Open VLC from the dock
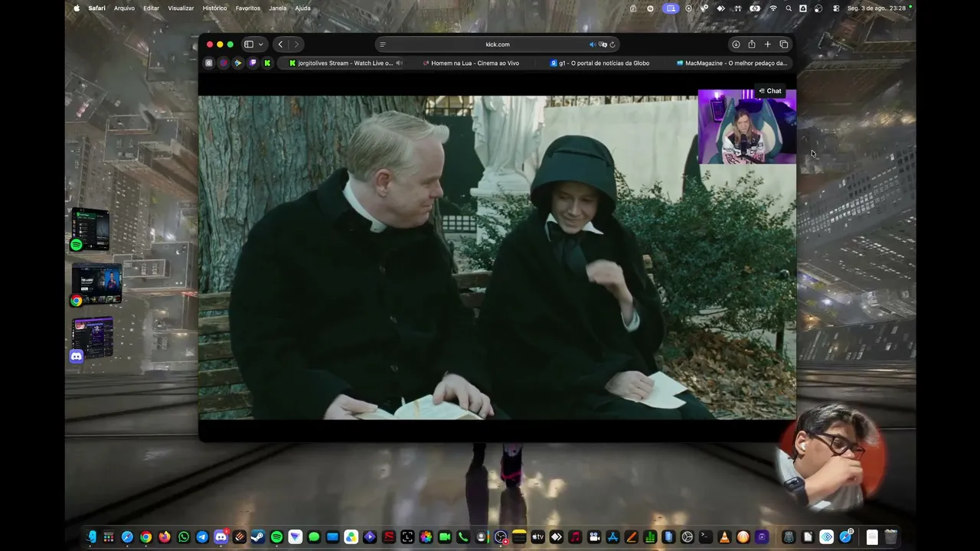980x551 pixels. click(724, 537)
